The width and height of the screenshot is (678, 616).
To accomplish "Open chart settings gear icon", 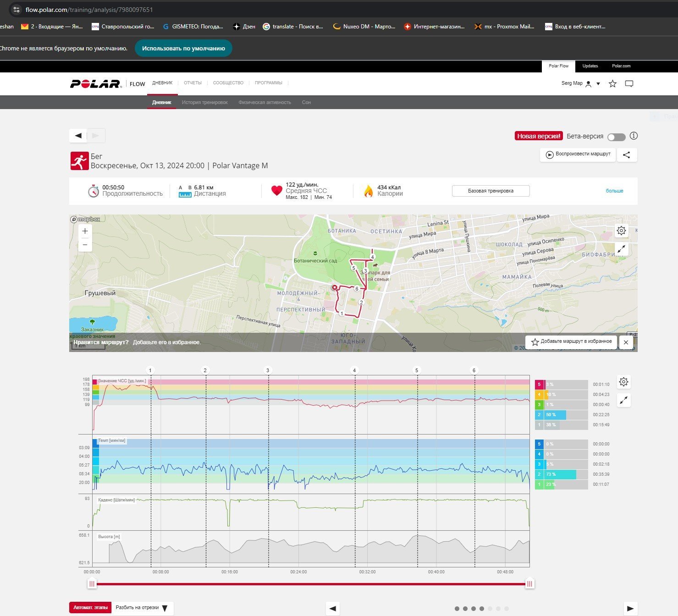I will (x=623, y=382).
